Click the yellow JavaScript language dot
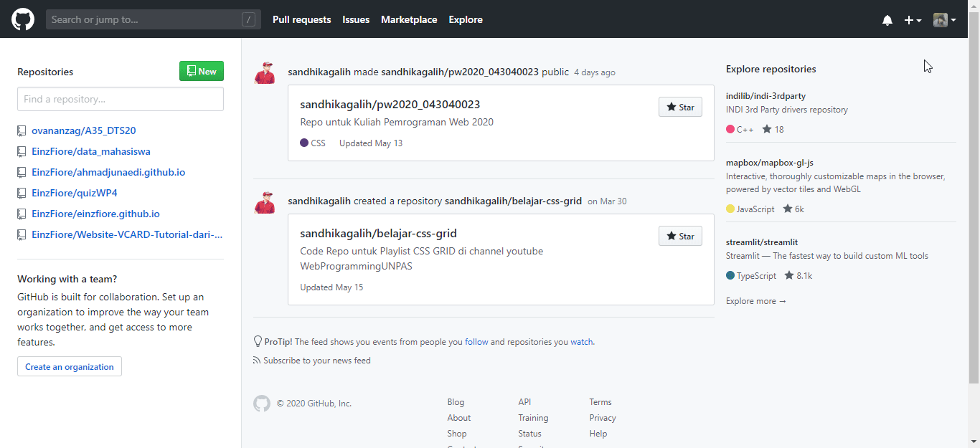The image size is (980, 448). click(730, 209)
